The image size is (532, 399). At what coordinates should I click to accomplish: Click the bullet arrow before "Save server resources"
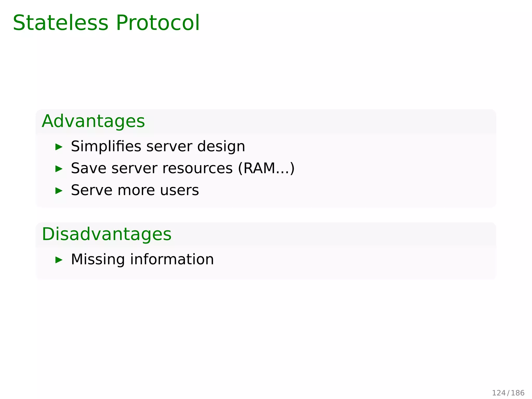click(59, 169)
